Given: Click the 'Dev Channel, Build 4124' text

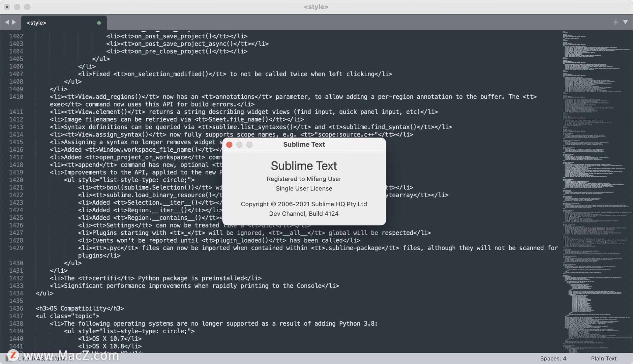Looking at the screenshot, I should pyautogui.click(x=304, y=214).
